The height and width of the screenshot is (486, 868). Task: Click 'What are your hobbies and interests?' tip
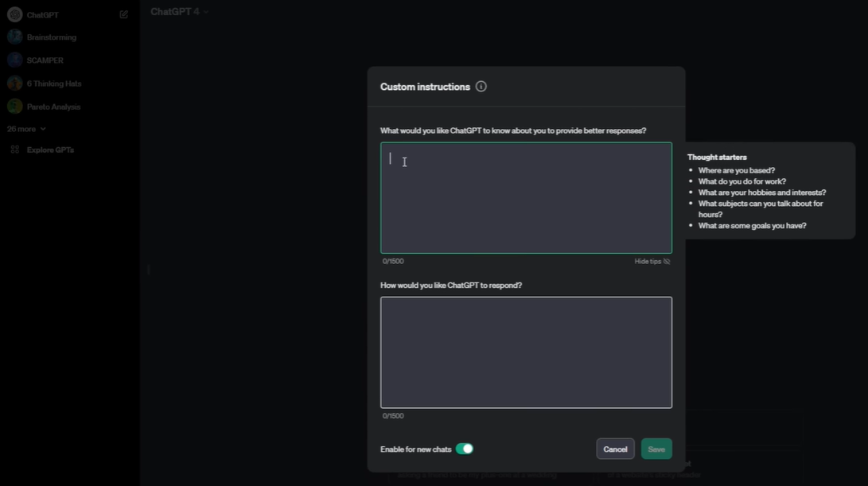(761, 192)
